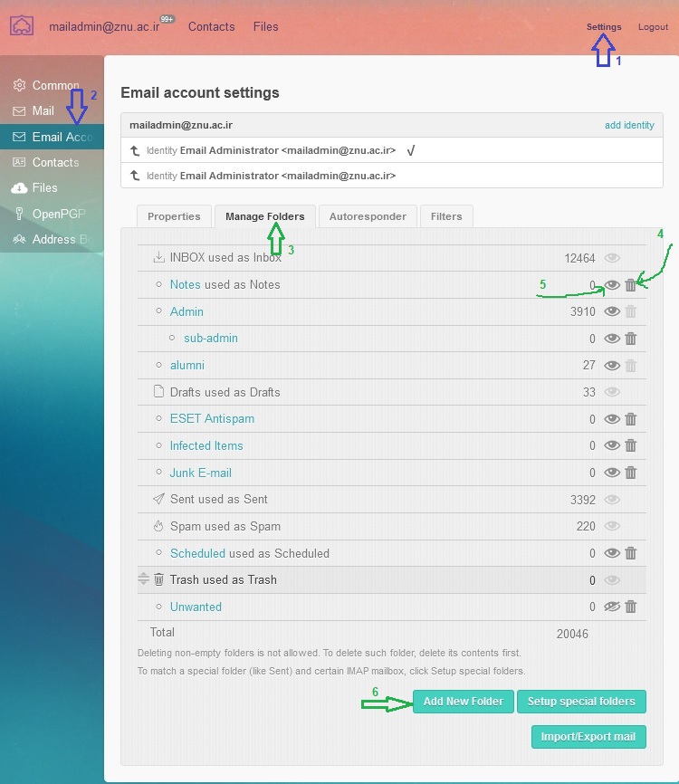Click disabled trash icon for alumni folder

pos(630,366)
